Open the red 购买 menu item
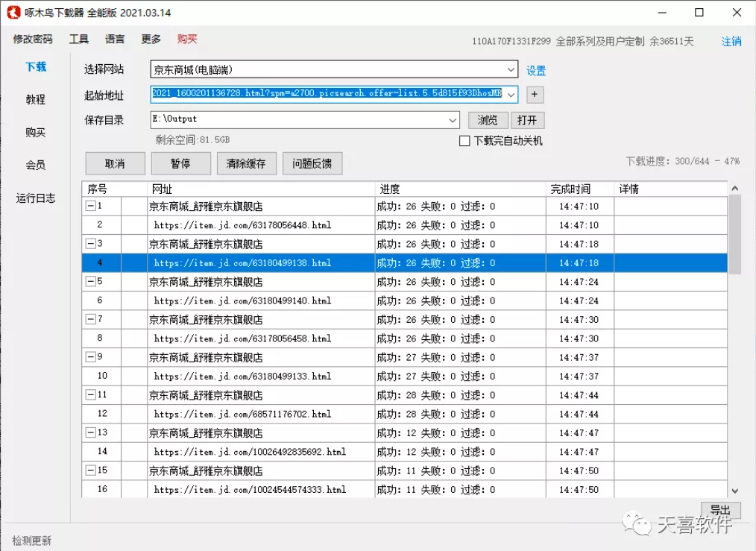The width and height of the screenshot is (756, 551). coord(187,39)
